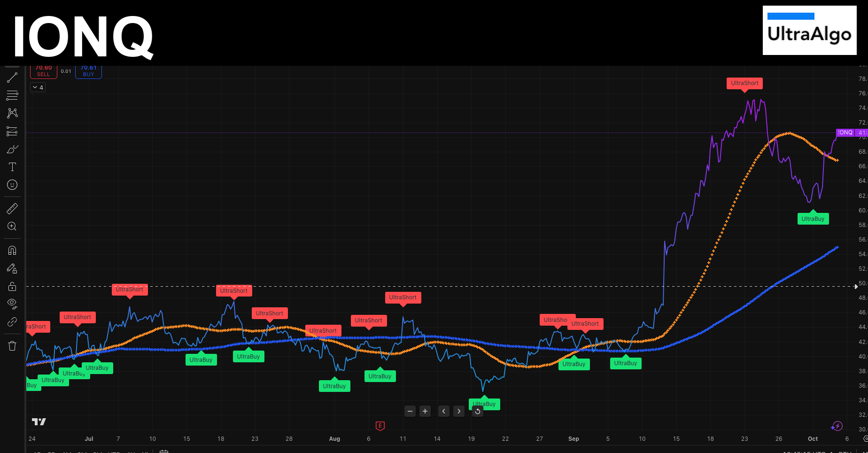This screenshot has width=868, height=453.
Task: Open the earnings E marker
Action: point(380,426)
